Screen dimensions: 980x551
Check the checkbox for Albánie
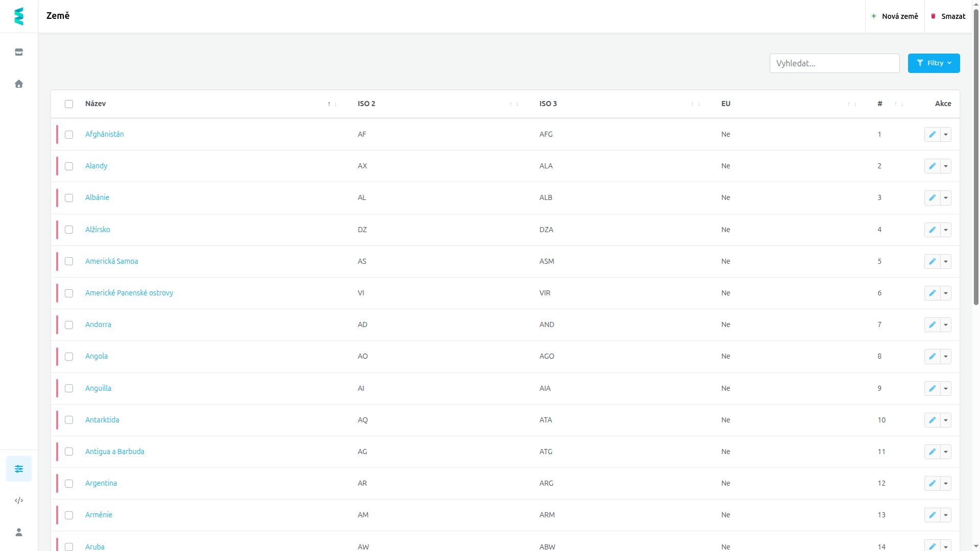pos(69,198)
